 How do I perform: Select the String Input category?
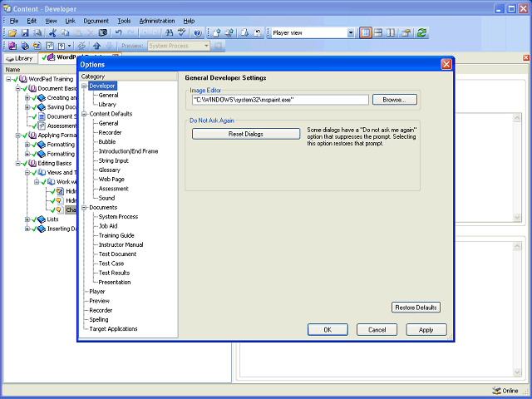tap(113, 160)
